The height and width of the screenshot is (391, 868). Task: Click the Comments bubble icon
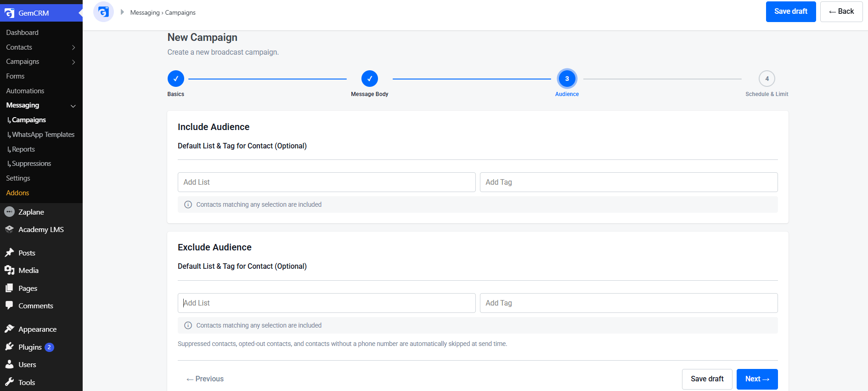tap(9, 306)
